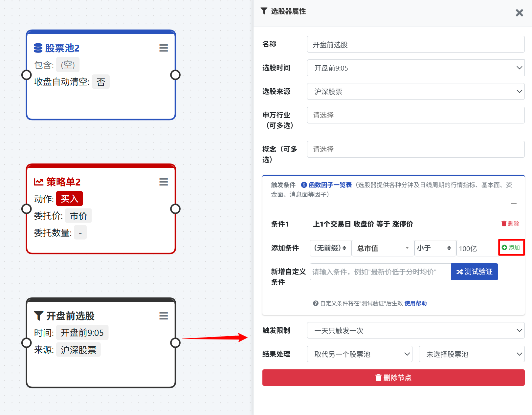Select the 总市值 factor dropdown

click(383, 248)
